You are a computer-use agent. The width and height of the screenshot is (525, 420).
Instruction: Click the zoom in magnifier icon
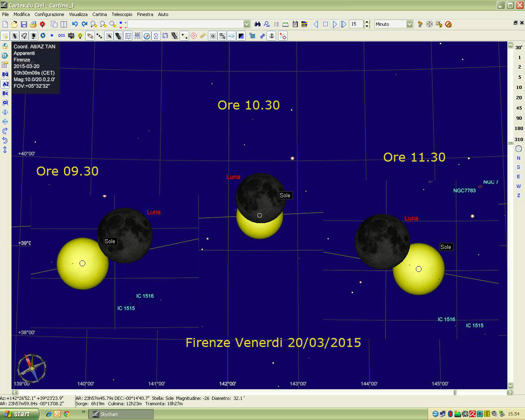[94, 24]
